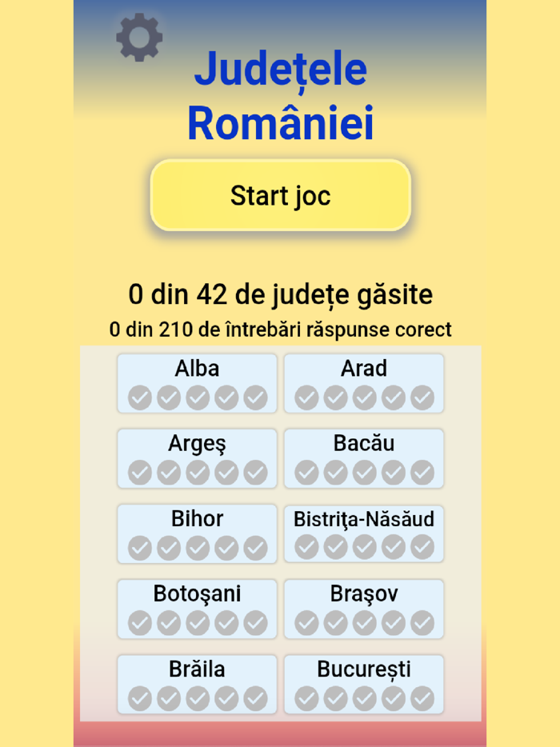560x747 pixels.
Task: Click the întrebări răspunse correct counter
Action: (x=280, y=329)
